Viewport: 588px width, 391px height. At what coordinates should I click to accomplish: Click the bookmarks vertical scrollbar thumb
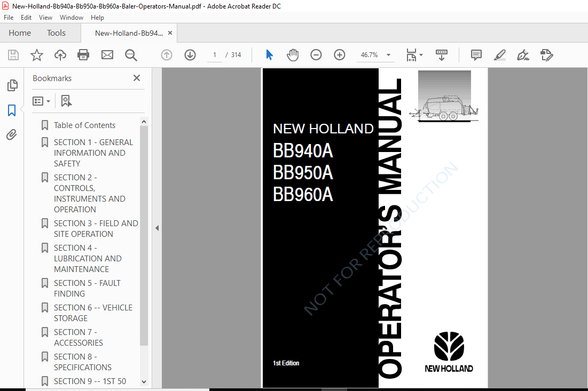coord(144,236)
